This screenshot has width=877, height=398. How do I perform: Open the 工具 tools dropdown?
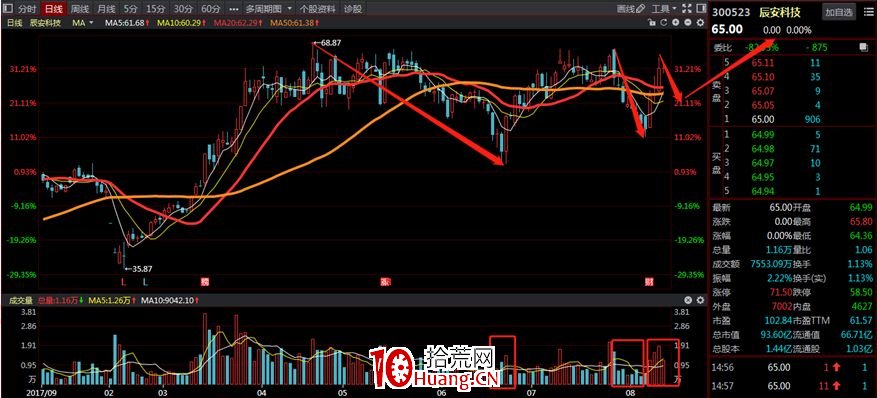click(664, 9)
